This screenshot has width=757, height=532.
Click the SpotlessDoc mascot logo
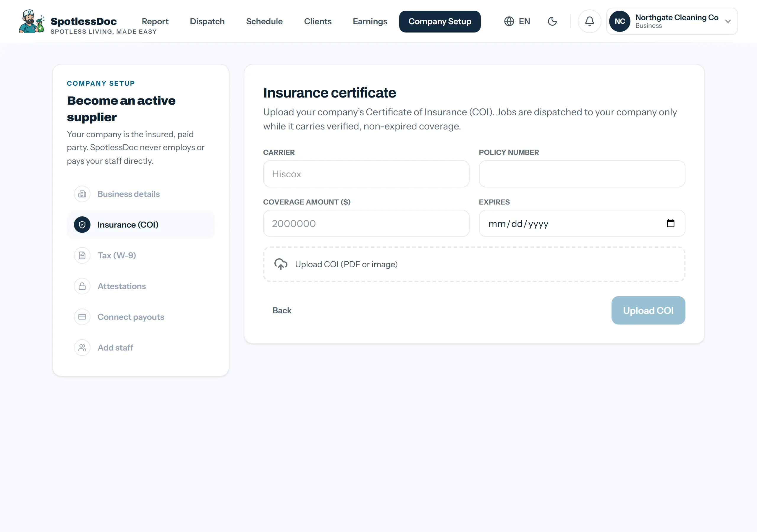click(32, 21)
